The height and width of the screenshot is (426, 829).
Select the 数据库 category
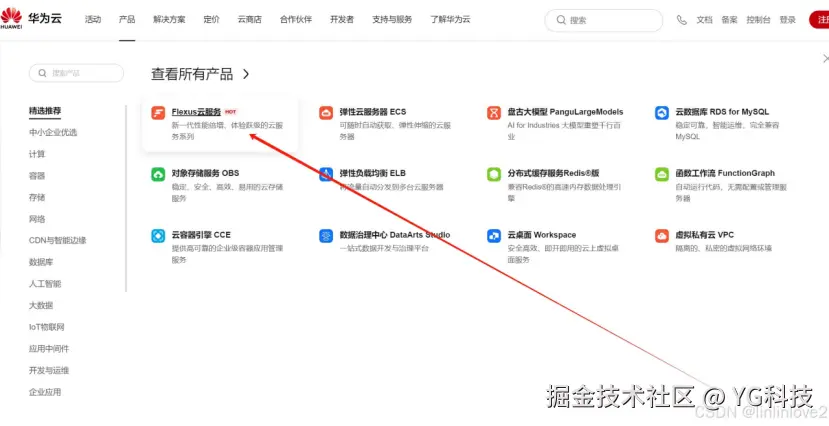41,262
